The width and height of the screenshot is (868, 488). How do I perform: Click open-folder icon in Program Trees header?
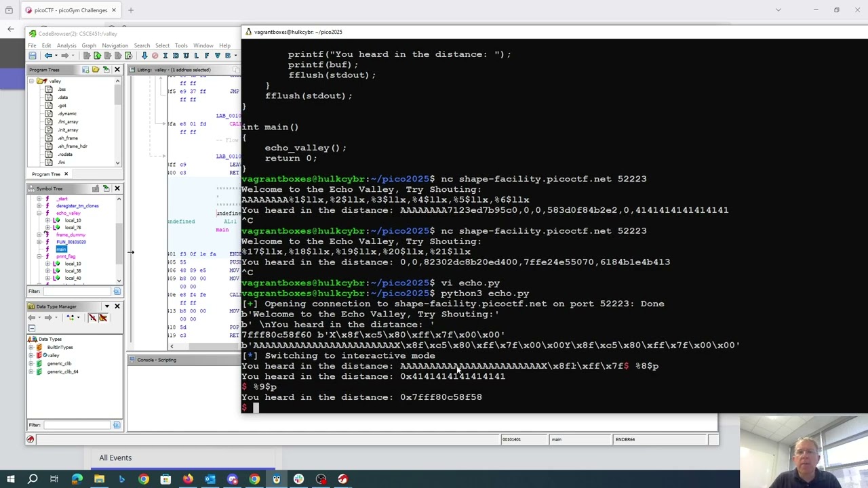(96, 70)
